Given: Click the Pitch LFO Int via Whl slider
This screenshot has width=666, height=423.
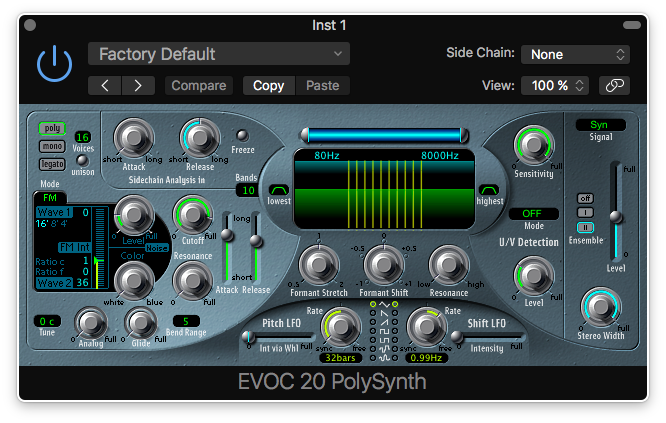Looking at the screenshot, I should point(280,338).
